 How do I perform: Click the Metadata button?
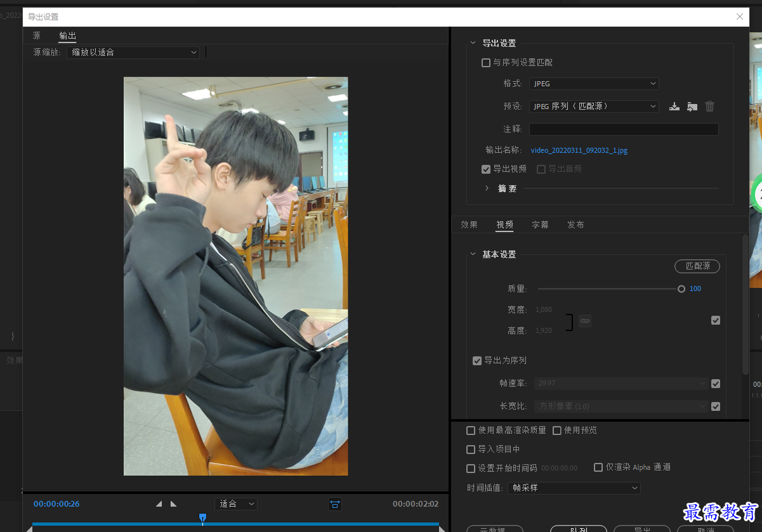[x=495, y=529]
